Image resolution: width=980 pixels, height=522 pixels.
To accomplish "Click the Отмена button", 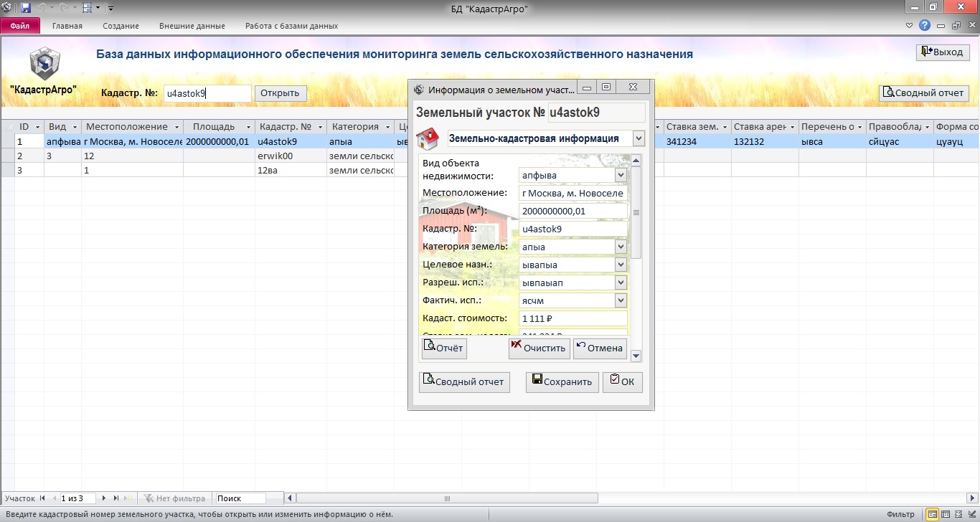I will (x=600, y=348).
